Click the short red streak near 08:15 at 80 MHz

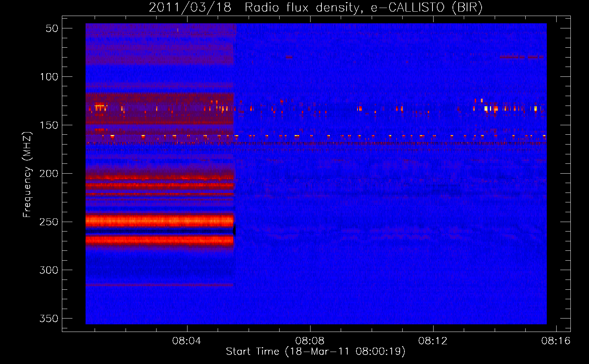point(522,57)
